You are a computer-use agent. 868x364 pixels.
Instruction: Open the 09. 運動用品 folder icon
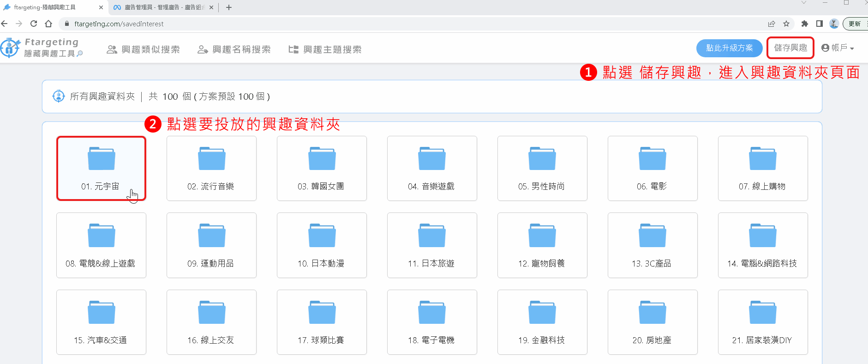pos(212,235)
